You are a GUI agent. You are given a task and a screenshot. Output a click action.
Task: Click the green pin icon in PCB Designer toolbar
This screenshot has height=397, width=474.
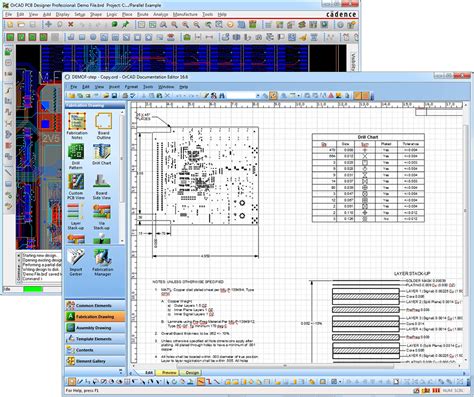[x=126, y=24]
